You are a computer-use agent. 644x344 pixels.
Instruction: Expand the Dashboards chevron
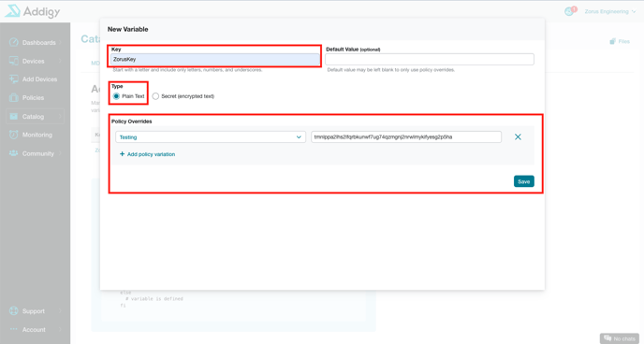click(x=60, y=42)
